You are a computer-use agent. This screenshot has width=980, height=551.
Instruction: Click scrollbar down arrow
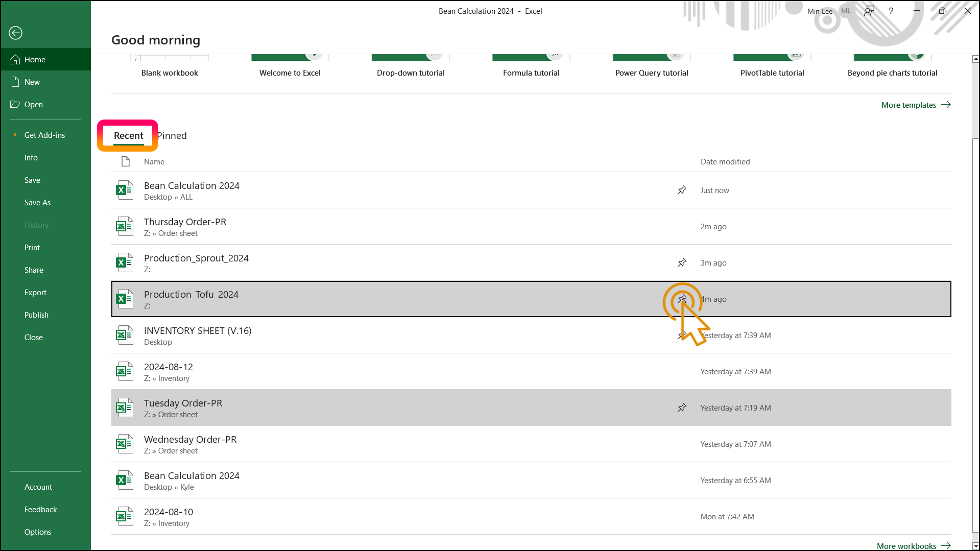(x=975, y=546)
